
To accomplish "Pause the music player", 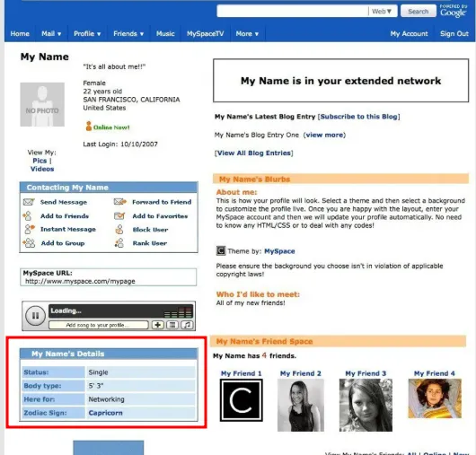I will 35,316.
